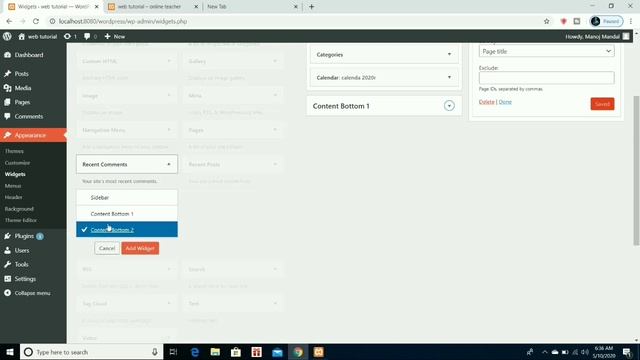Launch Microsoft Edge from taskbar

pyautogui.click(x=195, y=352)
